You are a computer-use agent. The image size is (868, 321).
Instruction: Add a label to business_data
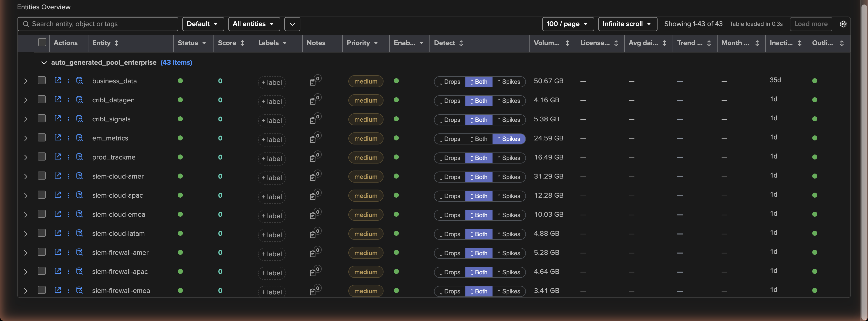[272, 83]
